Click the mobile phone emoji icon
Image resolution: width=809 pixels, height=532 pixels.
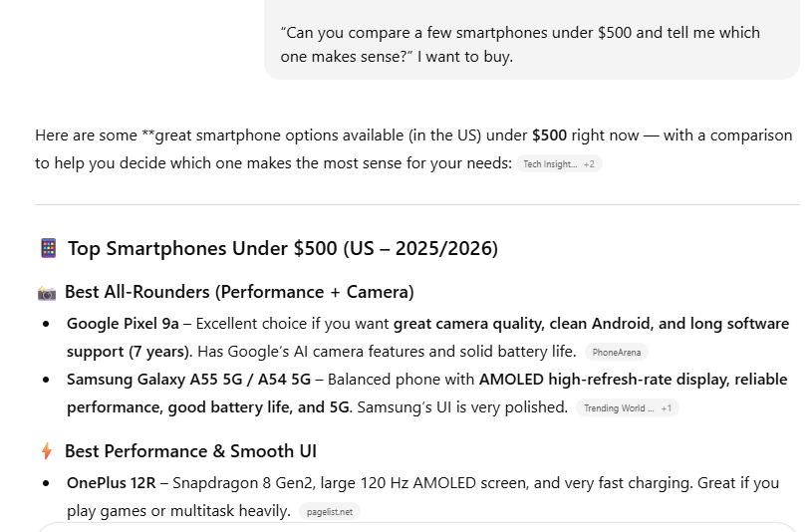tap(48, 248)
